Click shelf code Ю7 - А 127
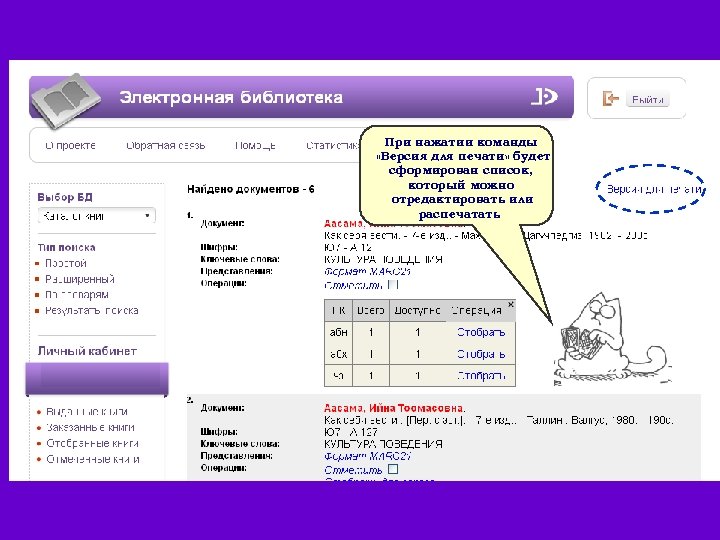The image size is (720, 540). coord(351,432)
